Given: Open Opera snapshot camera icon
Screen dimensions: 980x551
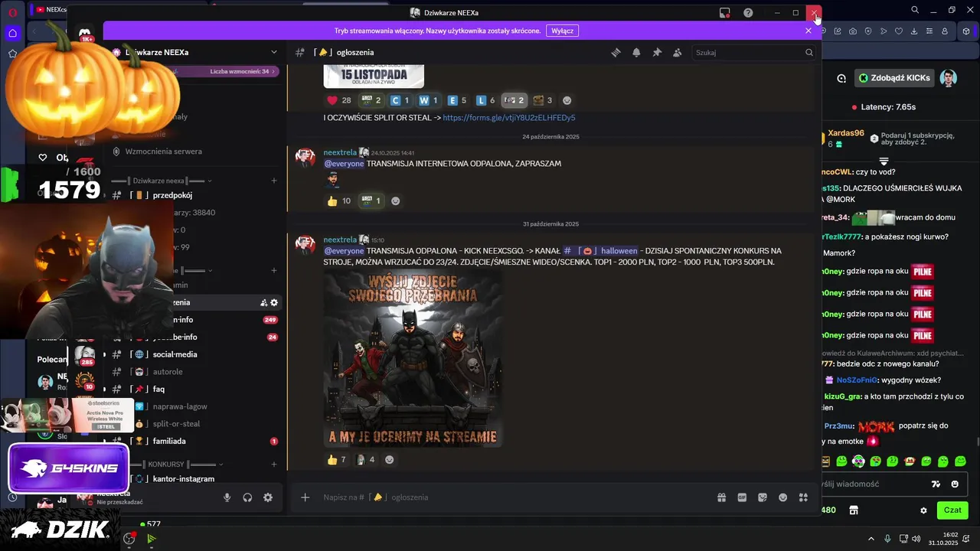Looking at the screenshot, I should [x=853, y=31].
